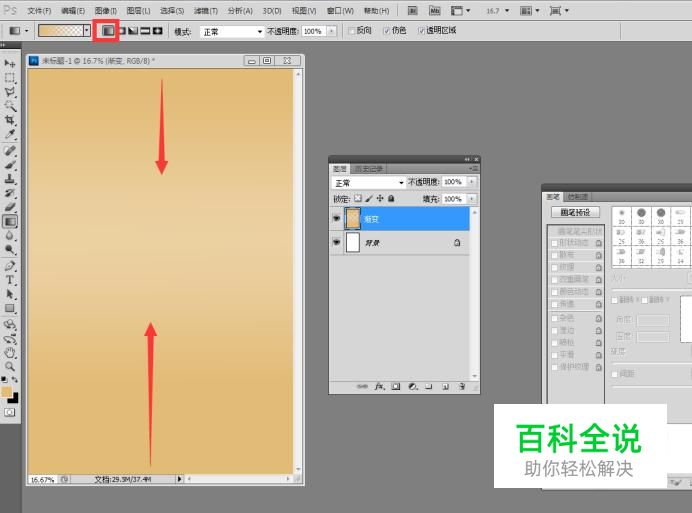The height and width of the screenshot is (513, 692).
Task: Hide the 渐变 layer eye icon
Action: coord(336,219)
